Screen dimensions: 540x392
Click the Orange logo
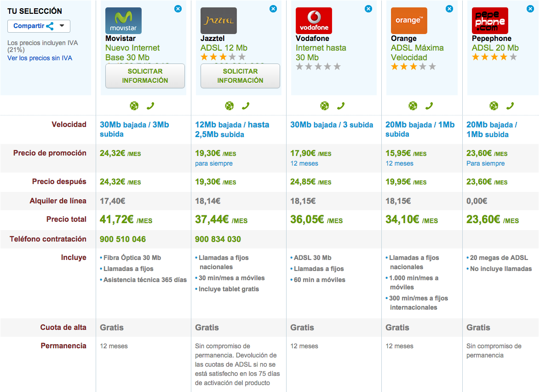pyautogui.click(x=409, y=21)
